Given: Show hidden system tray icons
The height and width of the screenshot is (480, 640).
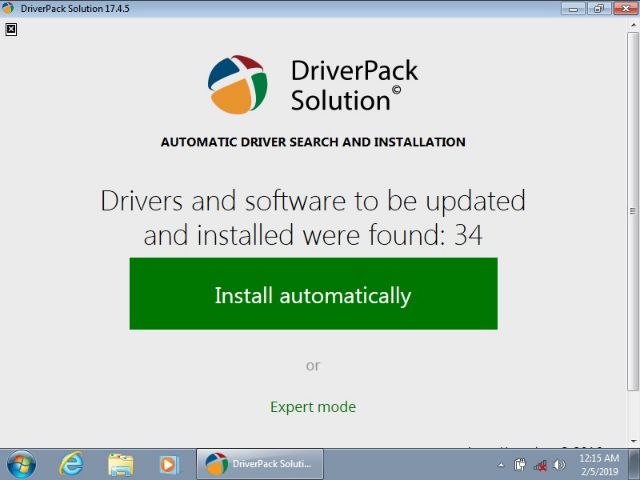Looking at the screenshot, I should [501, 465].
